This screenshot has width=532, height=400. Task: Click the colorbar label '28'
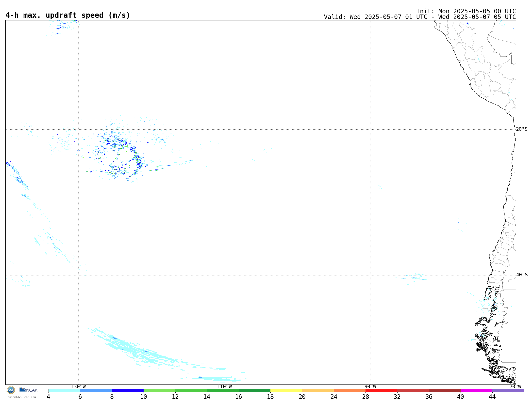tap(366, 397)
